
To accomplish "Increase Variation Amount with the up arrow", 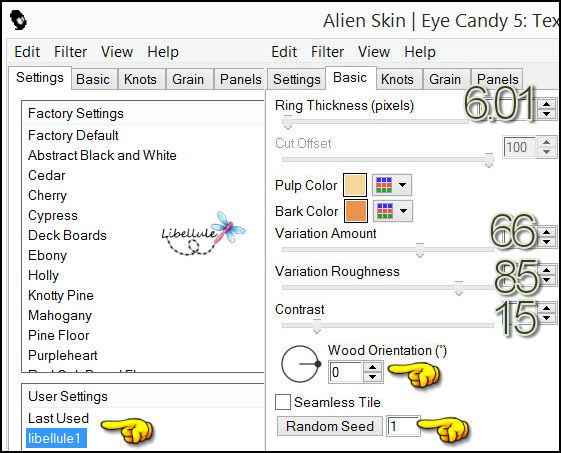I will (546, 232).
